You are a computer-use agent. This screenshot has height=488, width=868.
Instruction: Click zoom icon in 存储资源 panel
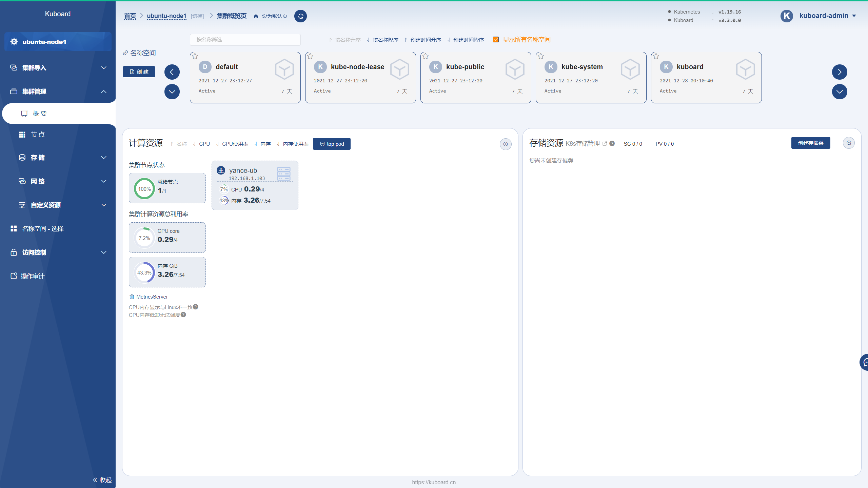[x=849, y=143]
